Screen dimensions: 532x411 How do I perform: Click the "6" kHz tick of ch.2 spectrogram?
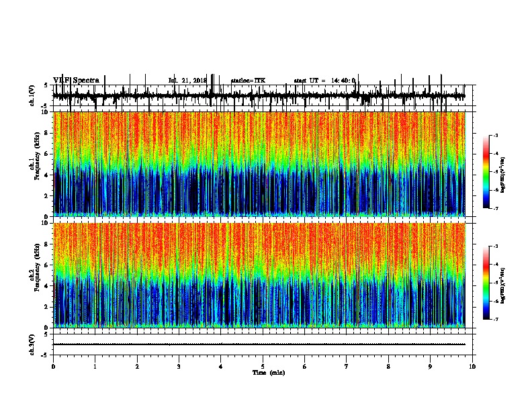coord(46,265)
